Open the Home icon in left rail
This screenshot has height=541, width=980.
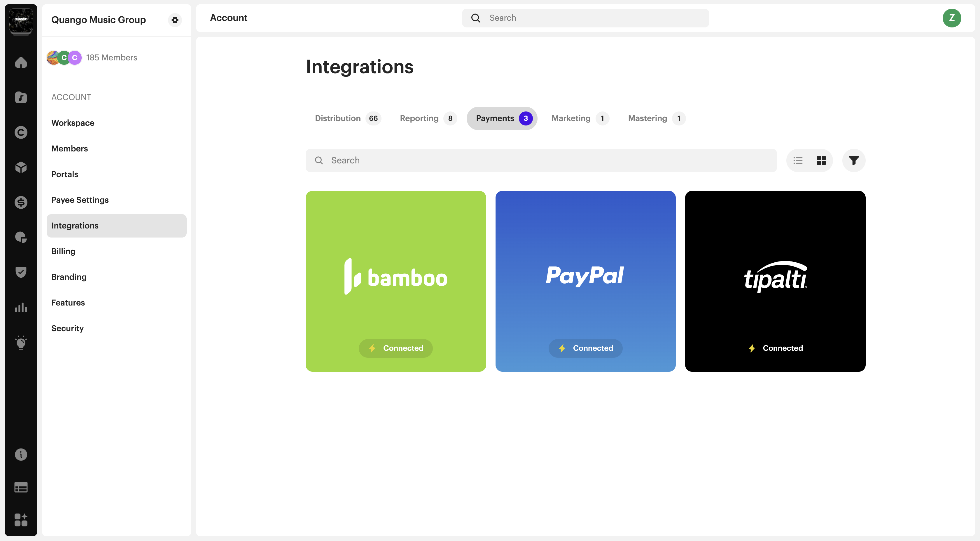21,62
